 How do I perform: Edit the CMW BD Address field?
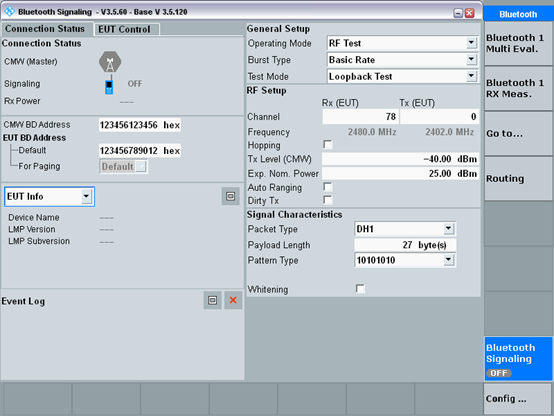point(140,125)
